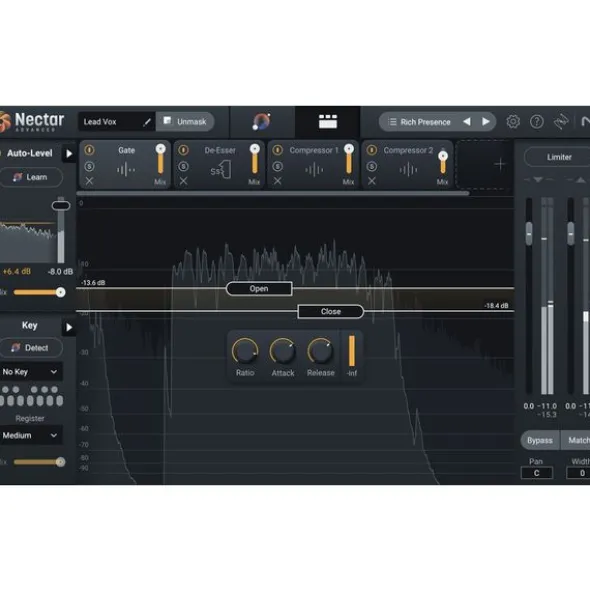Screen dimensions: 590x591
Task: Click the Detect button
Action: (x=31, y=348)
